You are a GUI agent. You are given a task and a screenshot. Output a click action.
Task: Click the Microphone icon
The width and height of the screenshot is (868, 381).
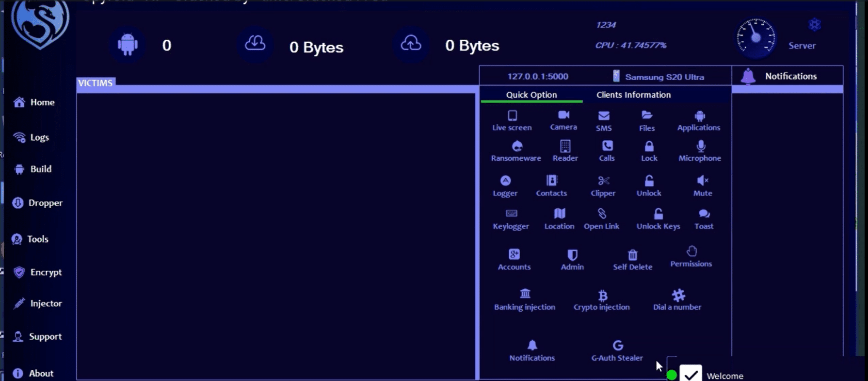pos(700,147)
